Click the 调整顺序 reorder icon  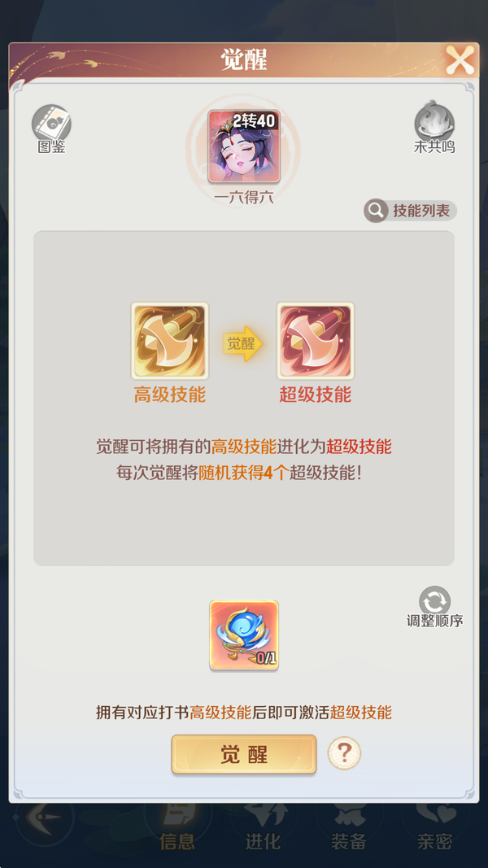pos(435,607)
